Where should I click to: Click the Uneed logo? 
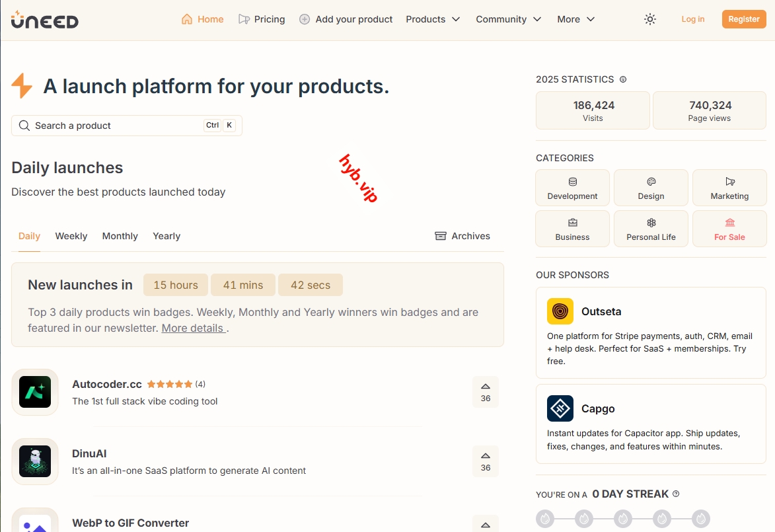(44, 20)
